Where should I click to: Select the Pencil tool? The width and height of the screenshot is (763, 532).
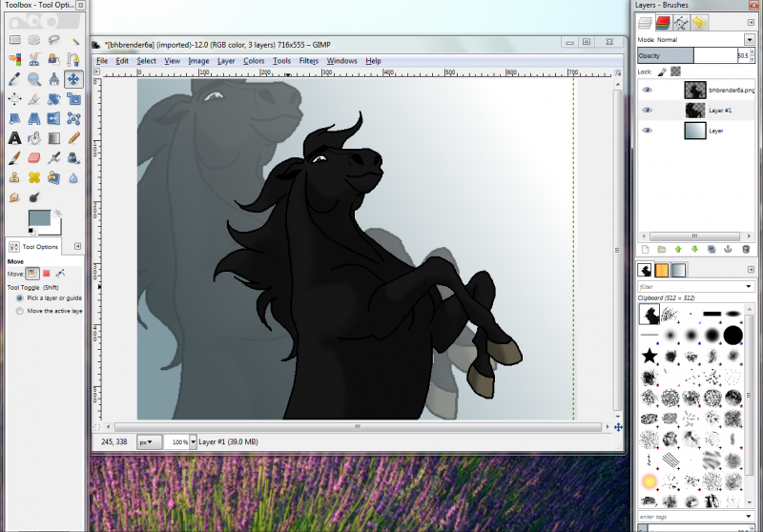(73, 138)
